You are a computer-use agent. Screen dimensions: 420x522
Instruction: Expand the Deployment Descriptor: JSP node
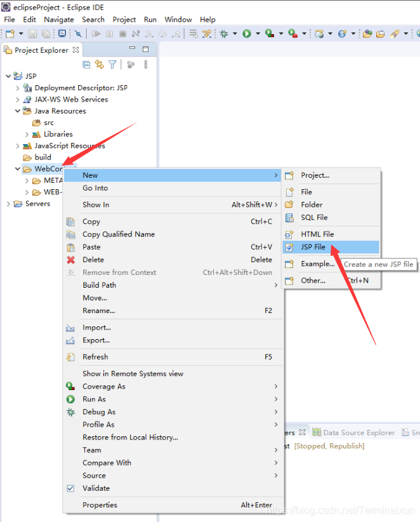18,88
